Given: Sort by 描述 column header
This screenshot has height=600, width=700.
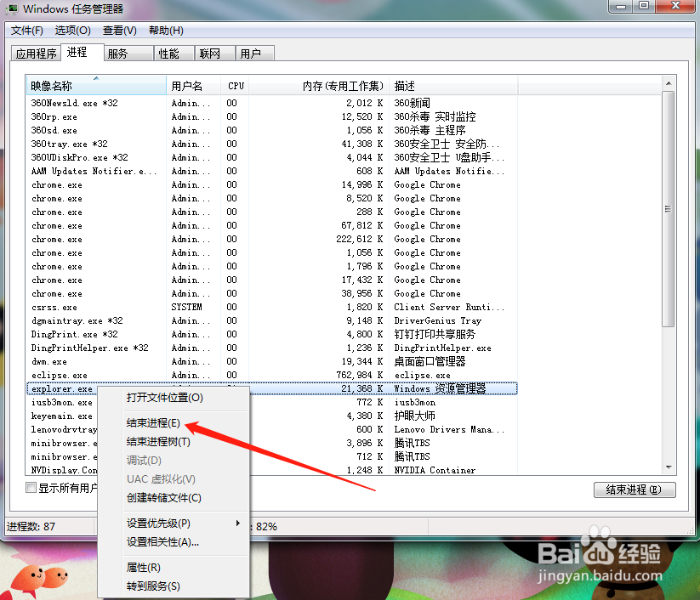Looking at the screenshot, I should 453,86.
